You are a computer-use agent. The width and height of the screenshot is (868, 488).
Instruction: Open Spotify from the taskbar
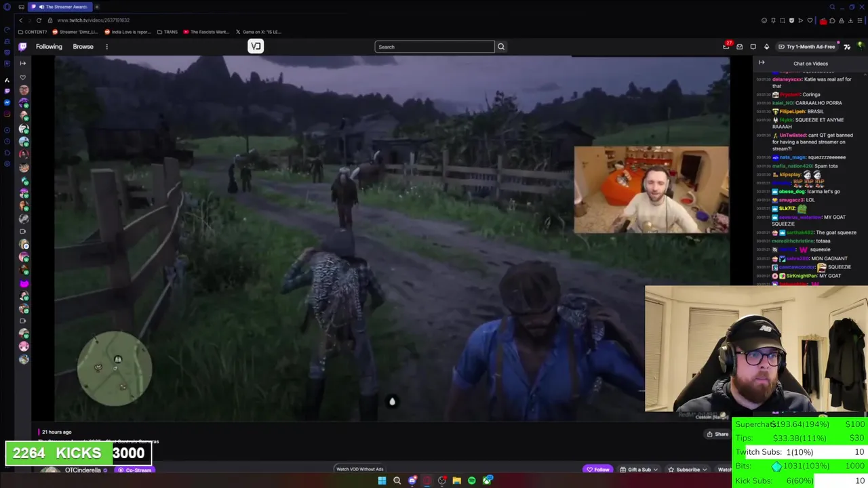pyautogui.click(x=472, y=481)
